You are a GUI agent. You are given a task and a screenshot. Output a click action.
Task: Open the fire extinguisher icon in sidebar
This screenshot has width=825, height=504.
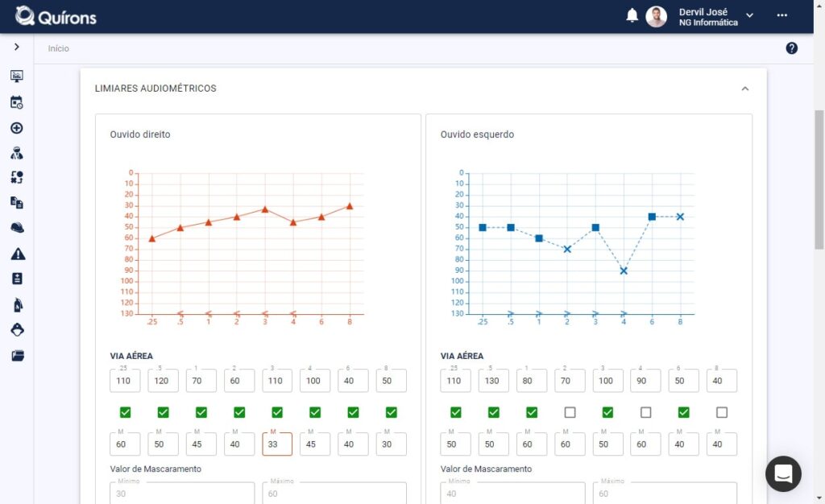(x=18, y=305)
